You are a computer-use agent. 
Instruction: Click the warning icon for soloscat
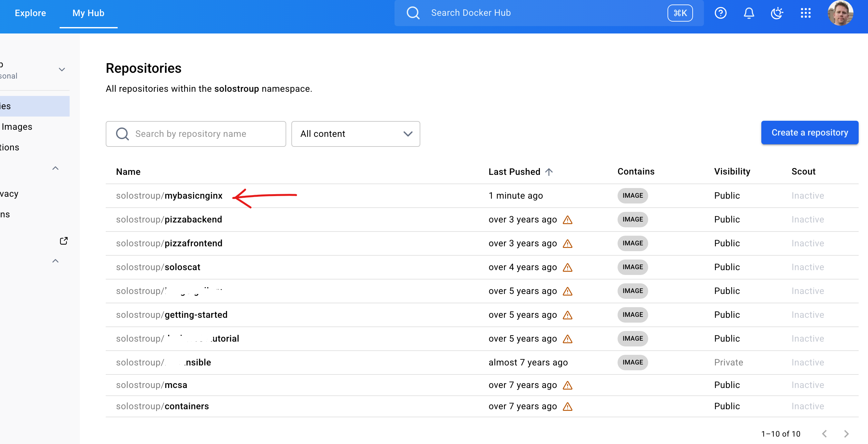point(567,267)
